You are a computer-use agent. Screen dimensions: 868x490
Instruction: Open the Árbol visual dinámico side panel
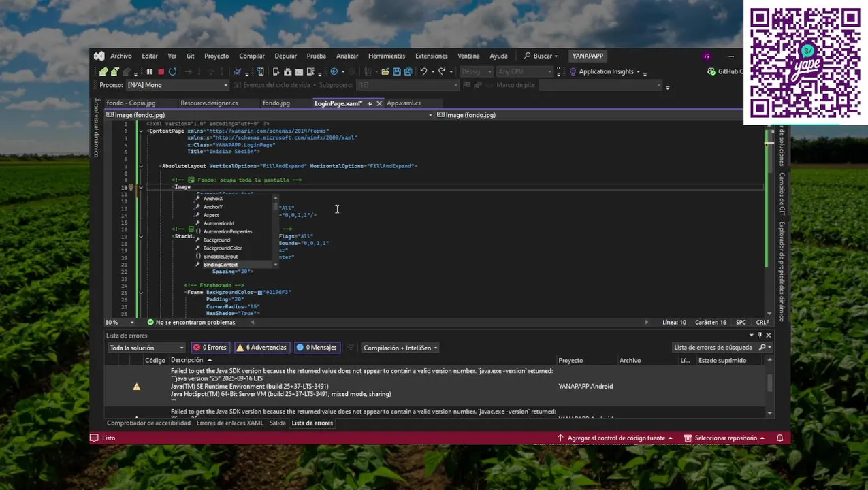tap(97, 128)
